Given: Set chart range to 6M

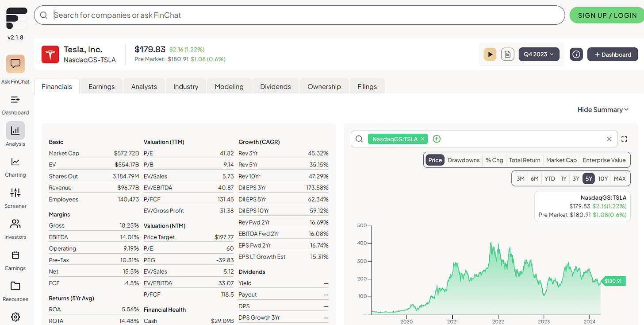Looking at the screenshot, I should pyautogui.click(x=535, y=178).
